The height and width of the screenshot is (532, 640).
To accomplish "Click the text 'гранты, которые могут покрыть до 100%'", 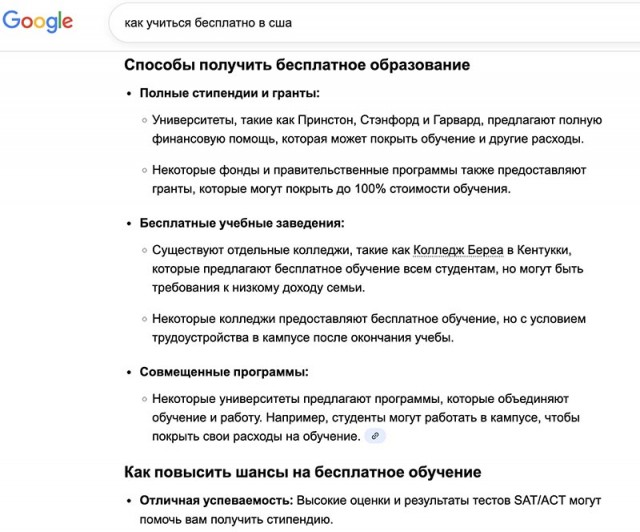I will coord(269,189).
